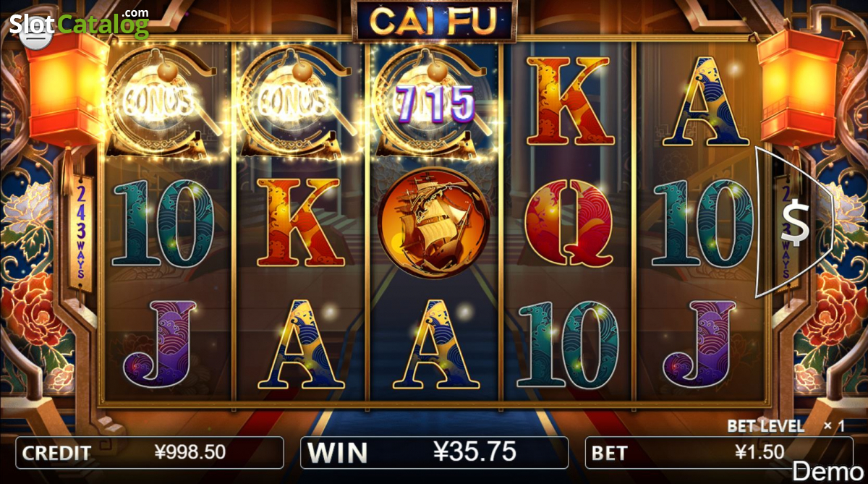This screenshot has width=868, height=484.
Task: Select the red Q symbol
Action: pos(569,224)
